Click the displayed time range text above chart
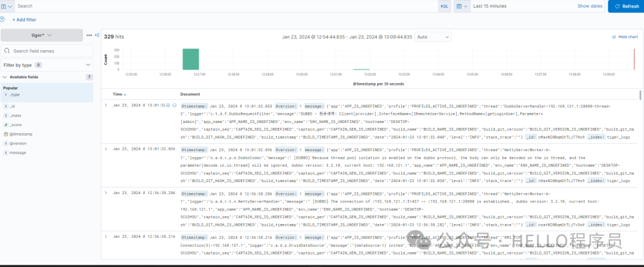This screenshot has height=267, width=644. click(346, 36)
